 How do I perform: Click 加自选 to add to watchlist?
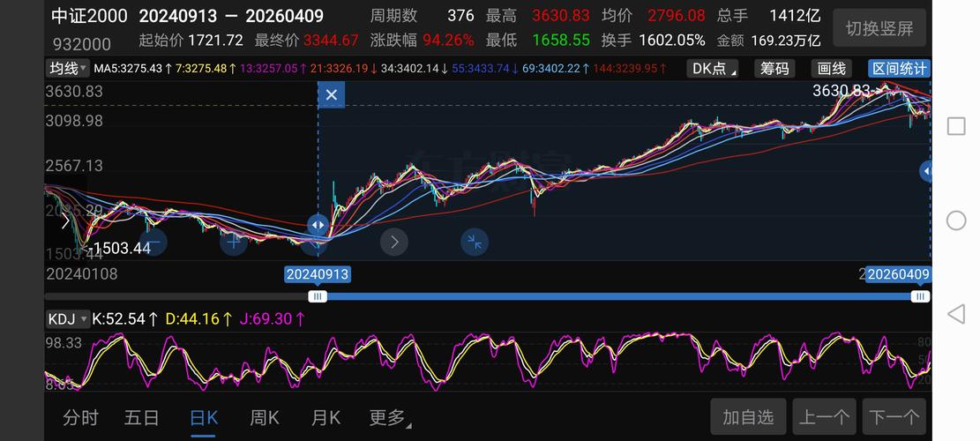tap(748, 416)
